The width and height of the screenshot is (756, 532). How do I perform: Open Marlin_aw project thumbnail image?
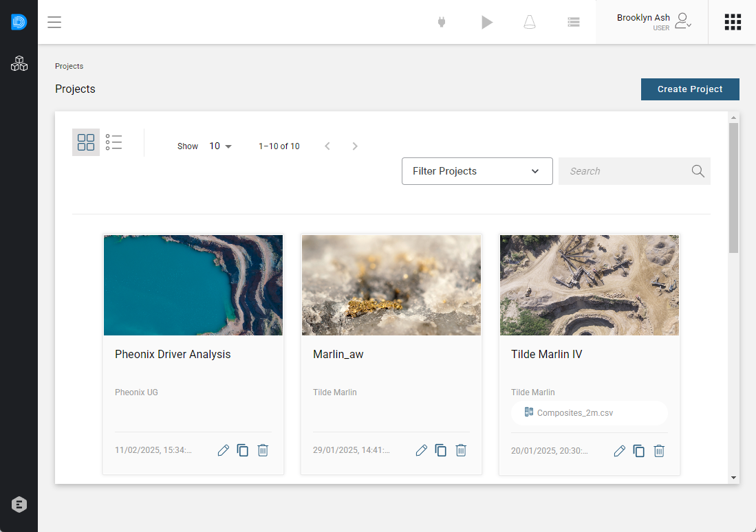(391, 285)
